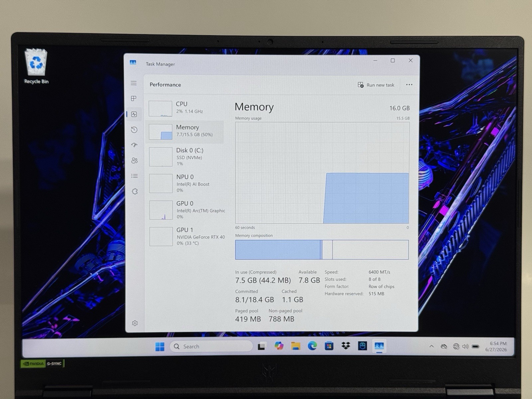Click the '8.1/18.4 GB' Committed value
Viewport: 532px width, 399px height.
(x=255, y=300)
